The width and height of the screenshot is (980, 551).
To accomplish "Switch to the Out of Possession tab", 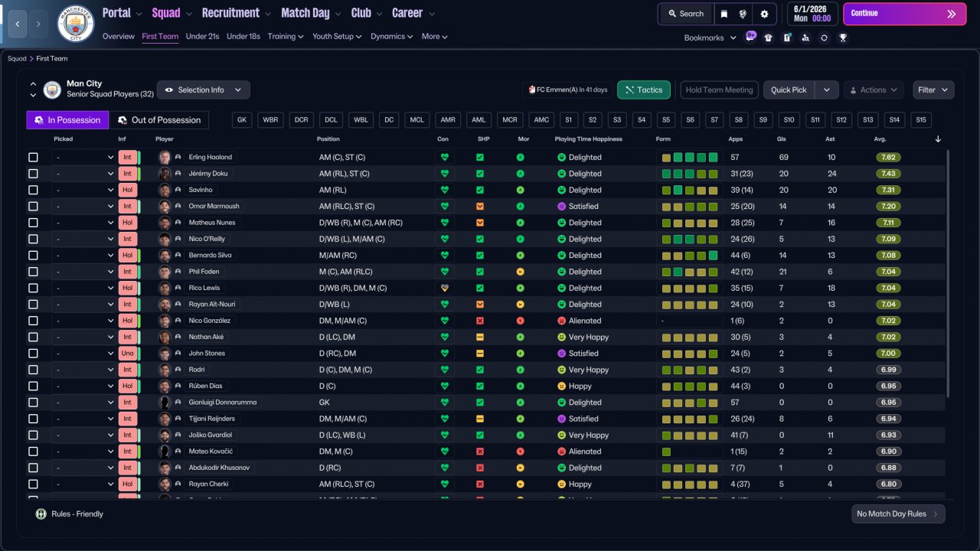I will tap(158, 120).
